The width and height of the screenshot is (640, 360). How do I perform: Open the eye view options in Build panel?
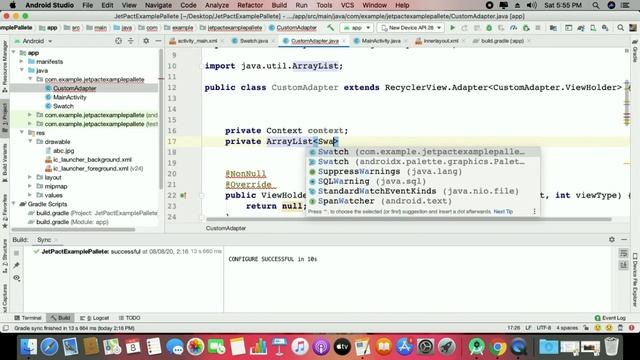(x=16, y=278)
